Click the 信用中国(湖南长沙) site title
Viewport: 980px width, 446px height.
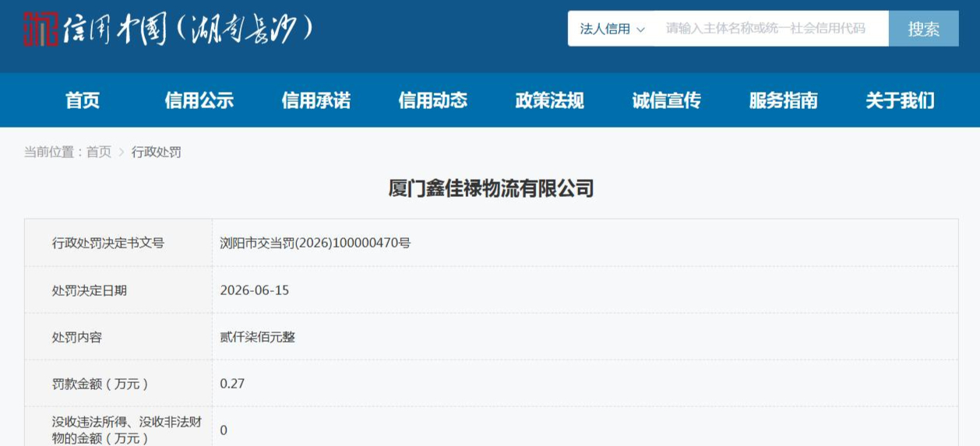pyautogui.click(x=189, y=30)
